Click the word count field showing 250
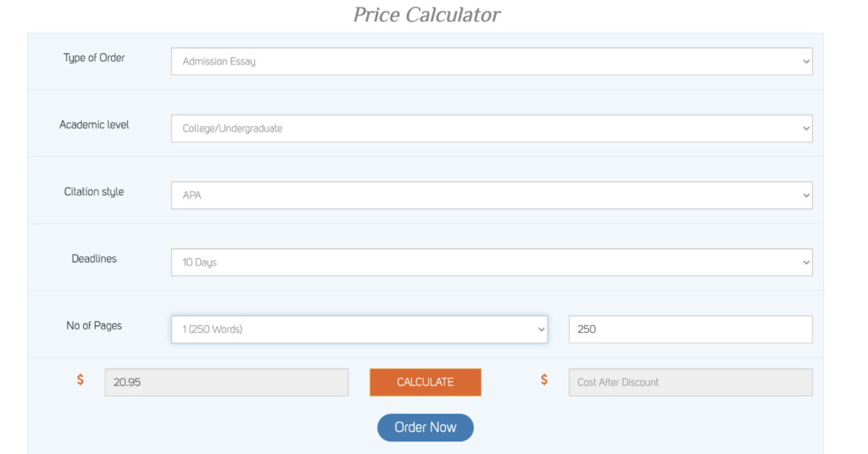The width and height of the screenshot is (868, 454). tap(690, 329)
